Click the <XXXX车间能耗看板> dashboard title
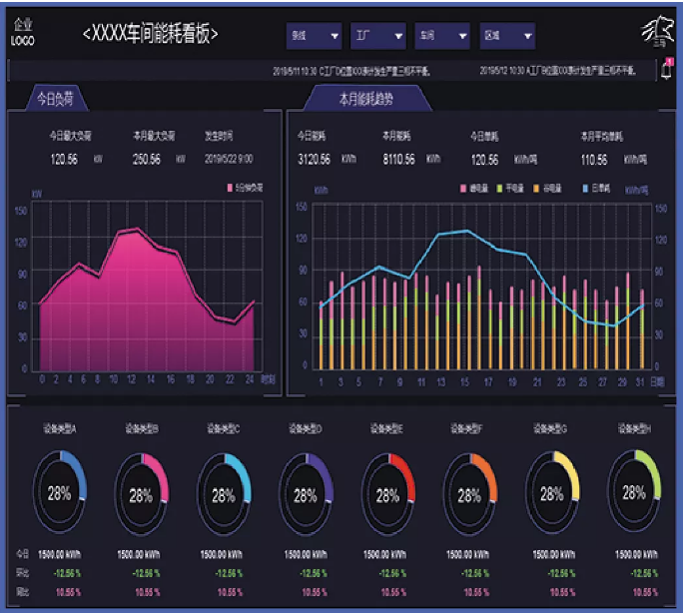This screenshot has height=616, width=684. (150, 35)
